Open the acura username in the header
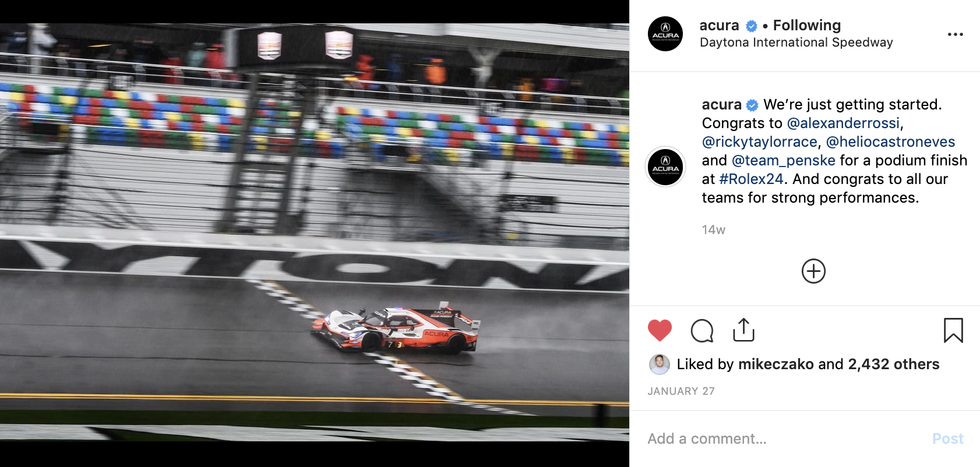 coord(719,26)
